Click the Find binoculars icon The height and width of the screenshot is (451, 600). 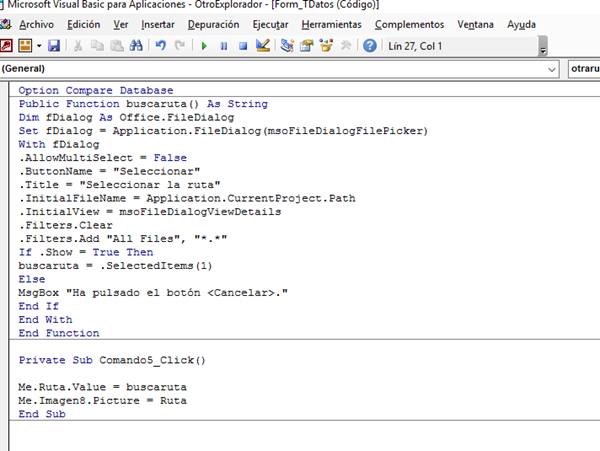point(138,46)
